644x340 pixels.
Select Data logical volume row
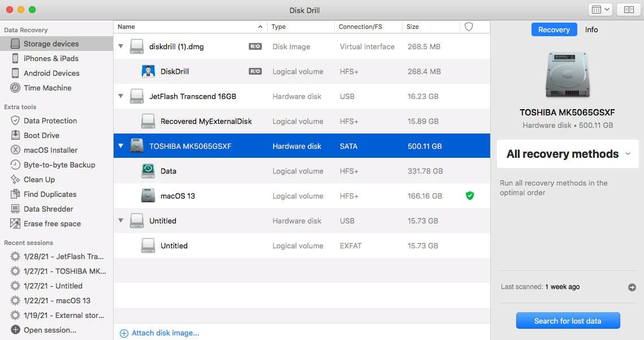tap(302, 171)
